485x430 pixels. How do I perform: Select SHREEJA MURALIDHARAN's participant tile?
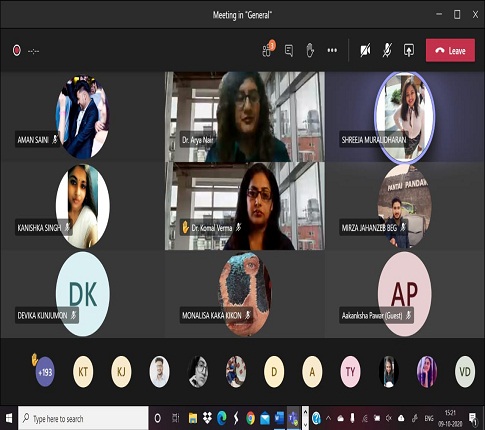[x=405, y=117]
